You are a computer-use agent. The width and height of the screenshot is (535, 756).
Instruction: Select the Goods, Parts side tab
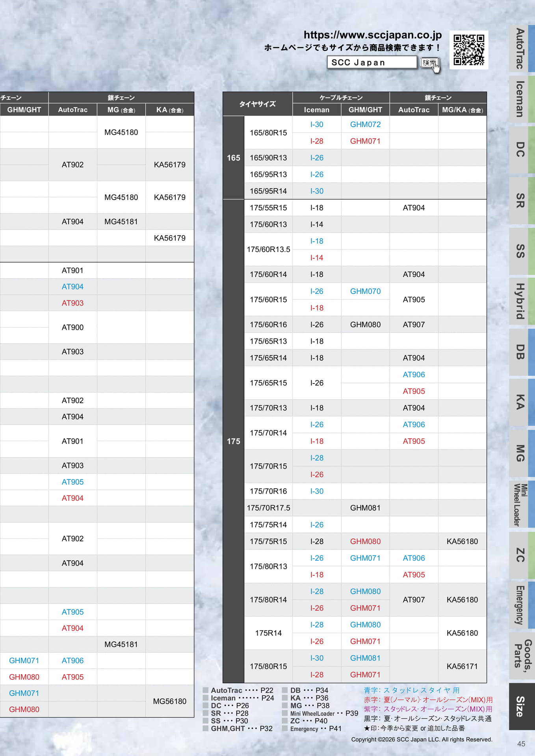[522, 656]
